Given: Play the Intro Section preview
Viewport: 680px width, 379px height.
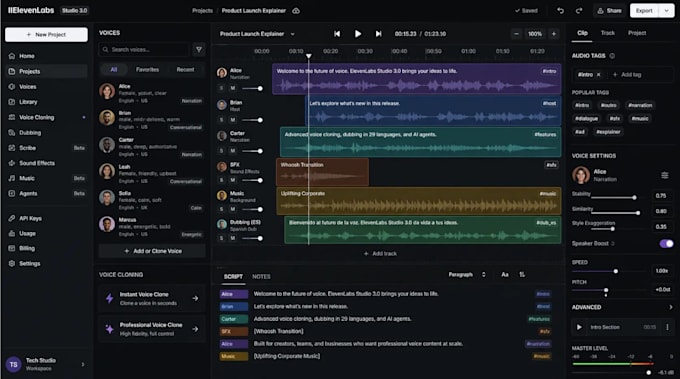Looking at the screenshot, I should (x=579, y=327).
